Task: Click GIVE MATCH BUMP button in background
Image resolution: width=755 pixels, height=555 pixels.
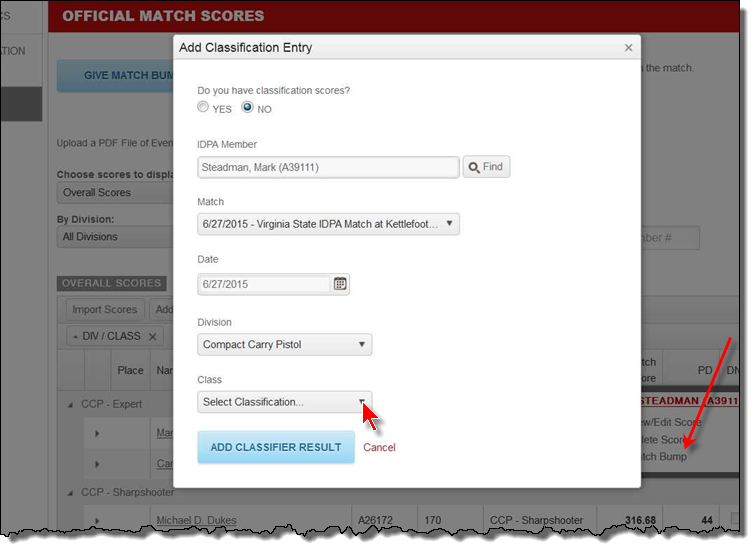Action: point(116,75)
